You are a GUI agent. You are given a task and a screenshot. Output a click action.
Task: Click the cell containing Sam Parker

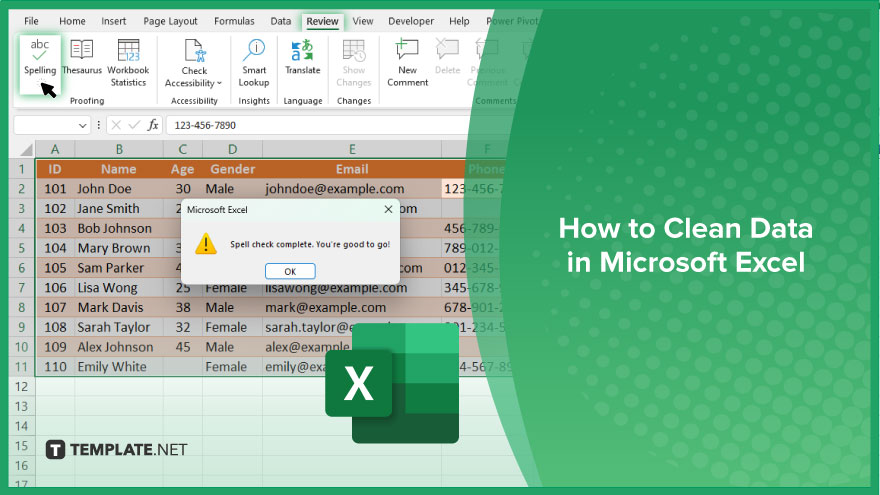coord(119,268)
